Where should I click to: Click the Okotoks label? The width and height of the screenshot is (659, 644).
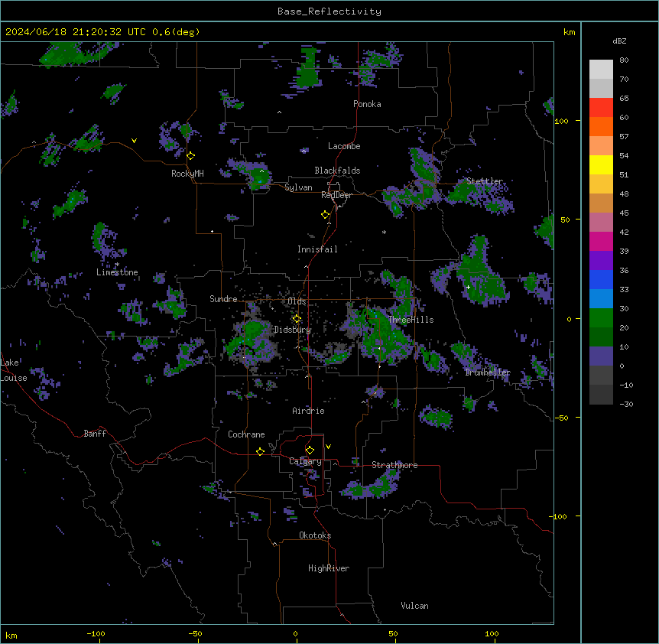click(315, 535)
